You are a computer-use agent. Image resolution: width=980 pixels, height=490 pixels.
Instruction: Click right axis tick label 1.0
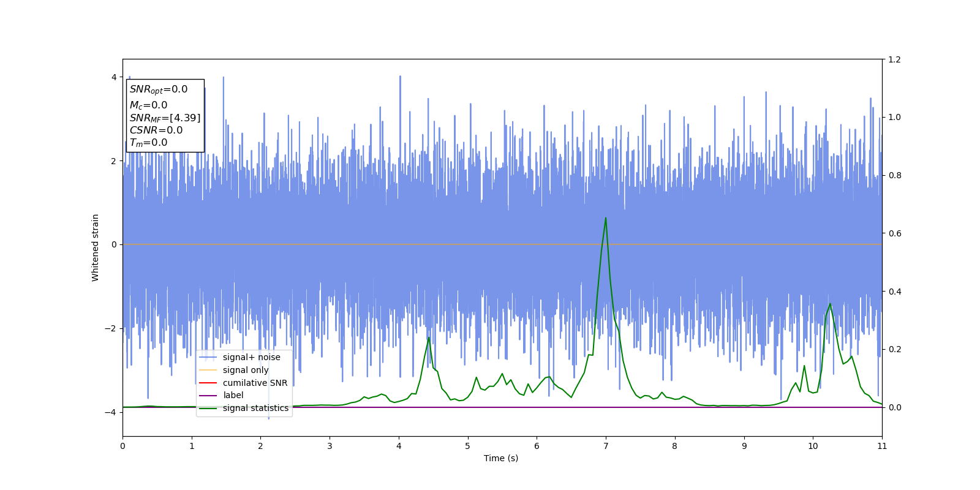click(894, 118)
